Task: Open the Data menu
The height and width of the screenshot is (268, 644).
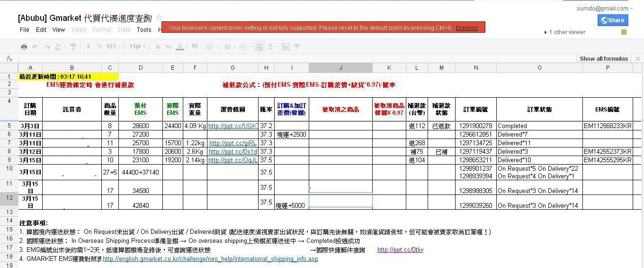Action: 124,29
